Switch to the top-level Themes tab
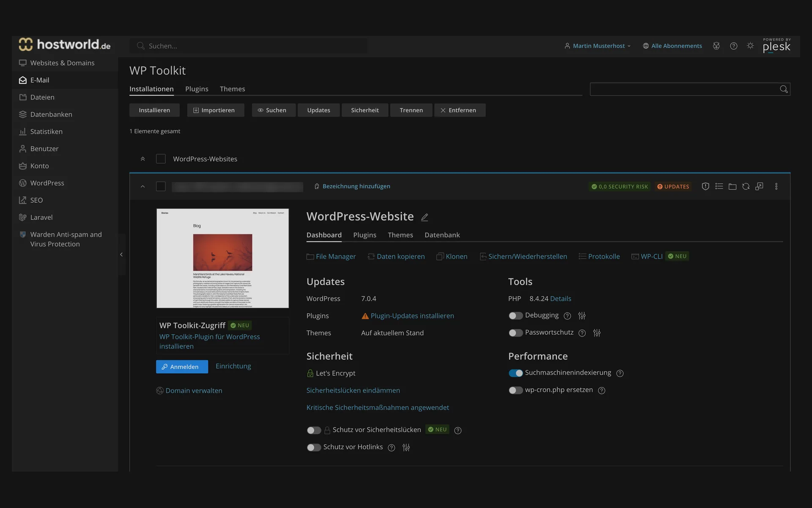Screen dimensions: 812x508 [232, 89]
